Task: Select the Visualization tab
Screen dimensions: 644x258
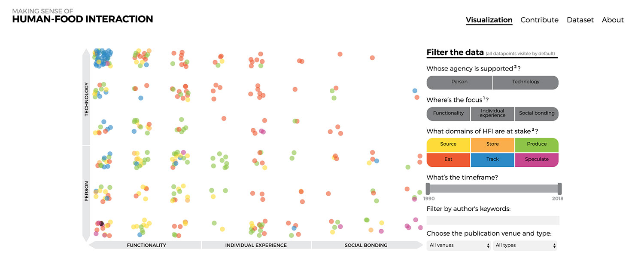Action: 489,20
